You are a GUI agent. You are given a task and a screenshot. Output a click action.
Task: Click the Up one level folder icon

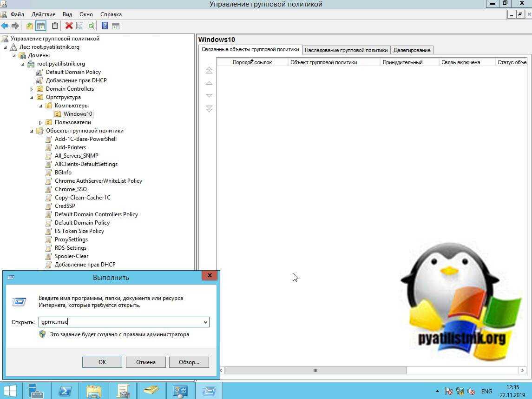30,26
